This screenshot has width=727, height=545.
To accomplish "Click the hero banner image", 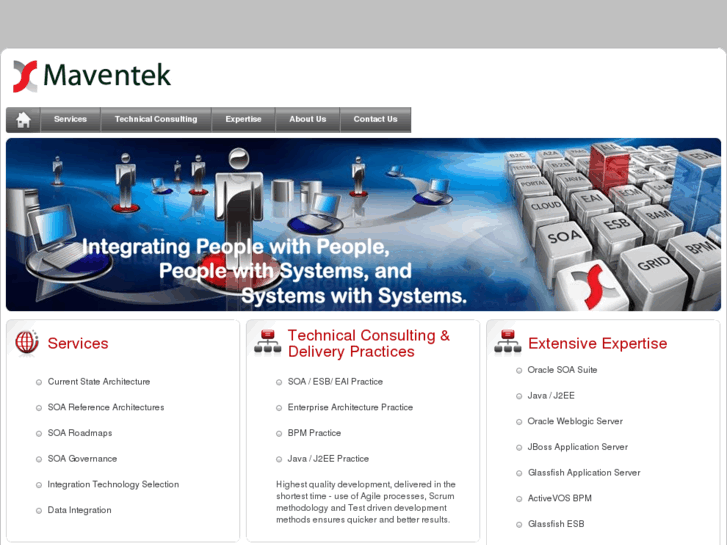I will tap(364, 224).
